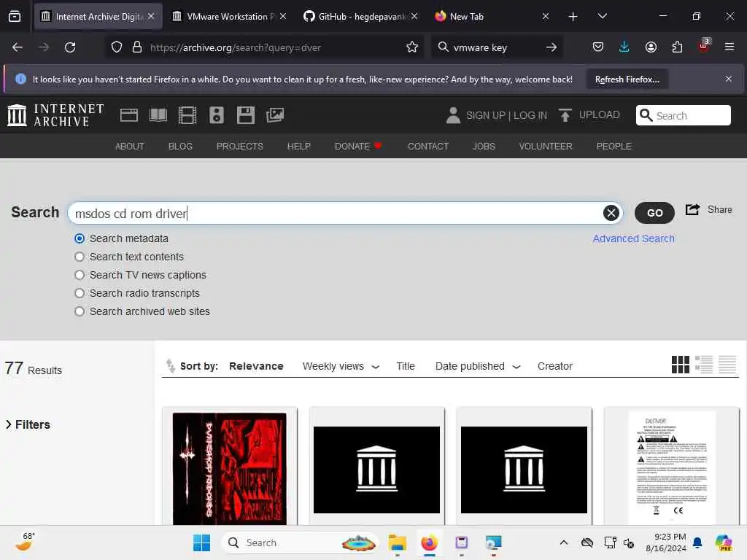The width and height of the screenshot is (747, 560).
Task: Open the BLOG menu item
Action: (x=180, y=146)
